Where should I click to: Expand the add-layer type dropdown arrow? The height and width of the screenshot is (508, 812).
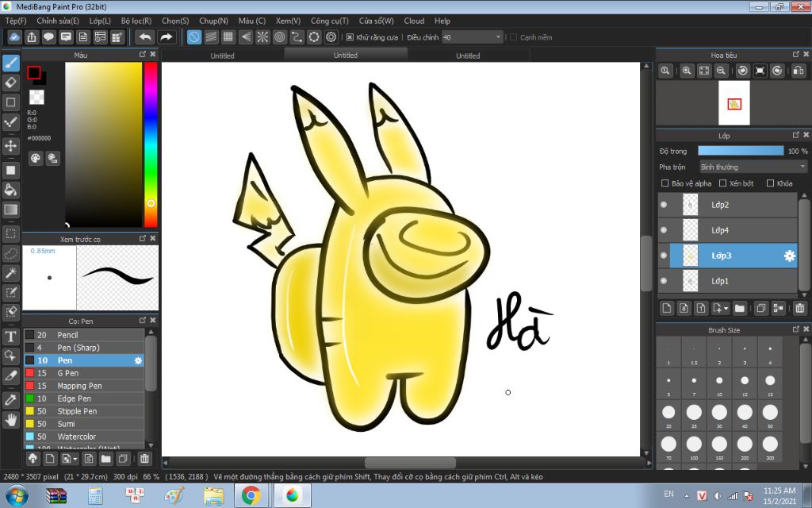[x=726, y=309]
